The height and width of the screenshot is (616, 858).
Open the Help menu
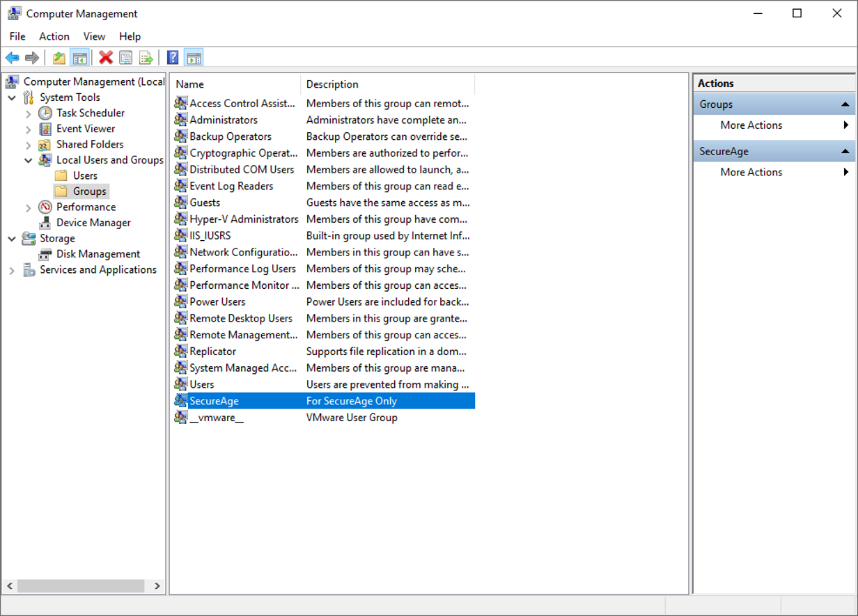tap(130, 36)
